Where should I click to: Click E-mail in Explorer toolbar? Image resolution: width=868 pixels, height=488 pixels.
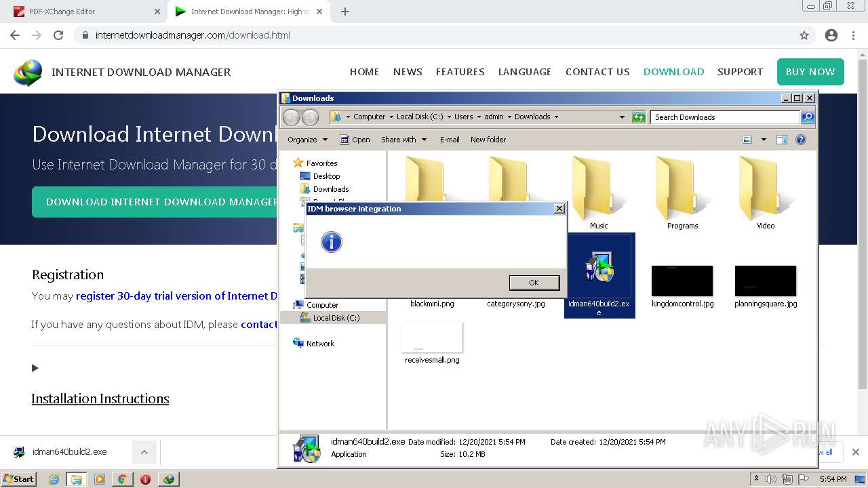(x=450, y=140)
